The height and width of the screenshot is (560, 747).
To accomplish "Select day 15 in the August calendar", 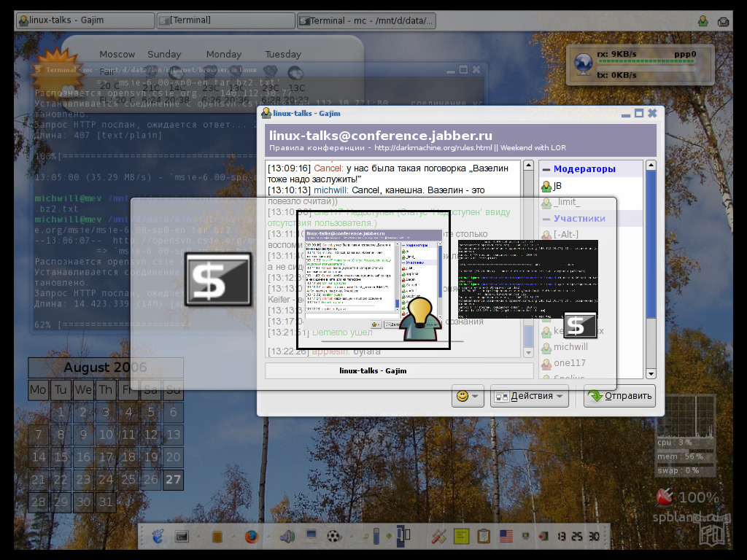I will click(x=61, y=457).
